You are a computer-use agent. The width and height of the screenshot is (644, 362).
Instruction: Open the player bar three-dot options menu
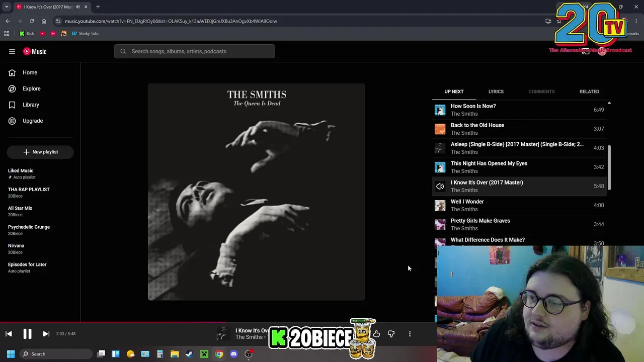click(410, 334)
